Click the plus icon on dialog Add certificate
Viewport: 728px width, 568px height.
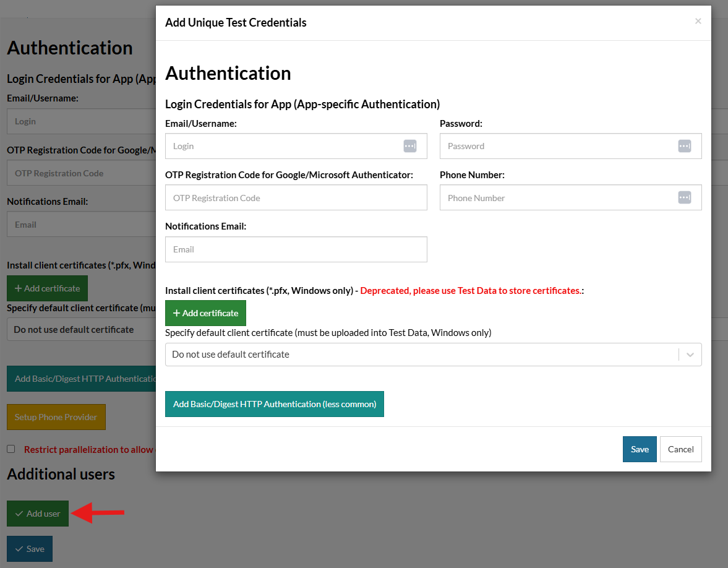click(x=176, y=313)
